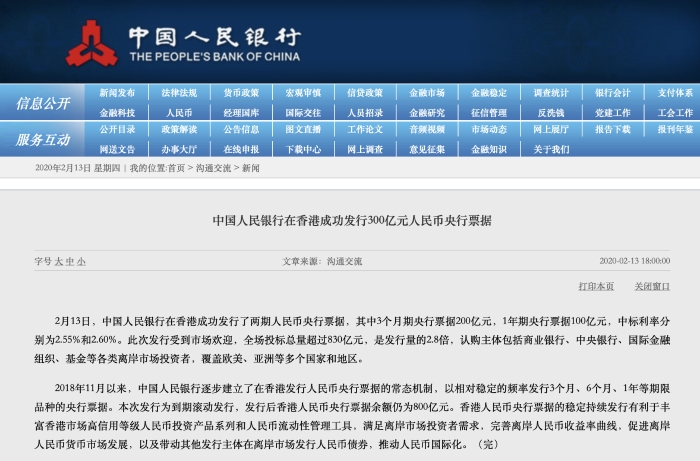Viewport: 700px width, 461px height.
Task: Visit 关于我们 page
Action: [x=551, y=149]
